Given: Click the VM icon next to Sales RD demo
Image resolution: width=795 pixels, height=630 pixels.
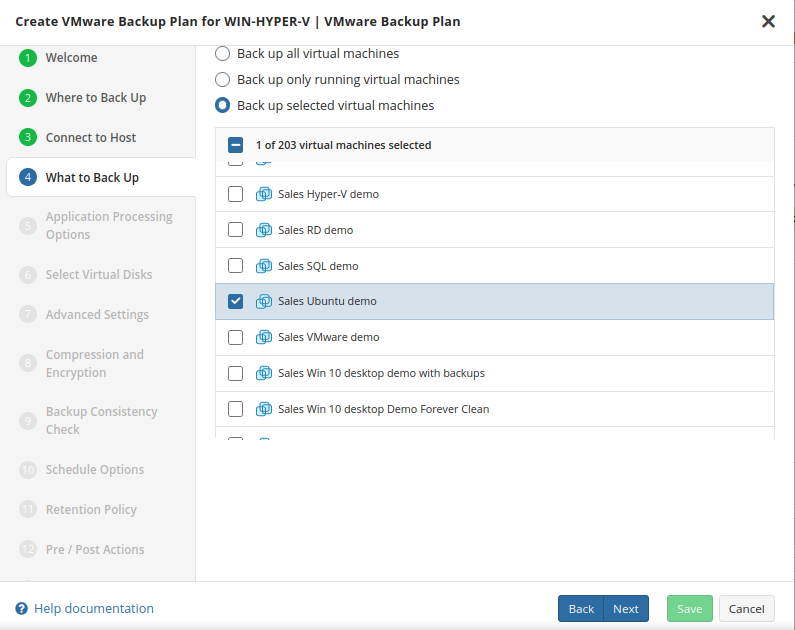Looking at the screenshot, I should pos(264,230).
